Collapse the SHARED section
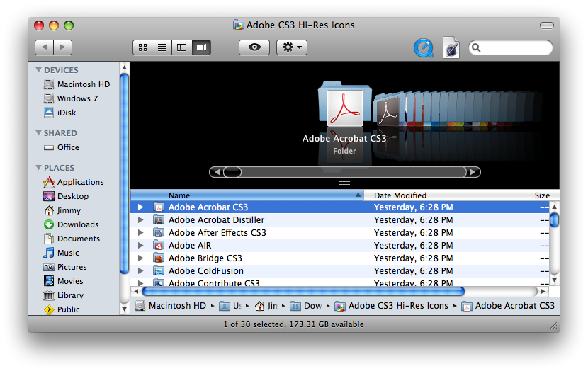588x371 pixels. click(38, 132)
